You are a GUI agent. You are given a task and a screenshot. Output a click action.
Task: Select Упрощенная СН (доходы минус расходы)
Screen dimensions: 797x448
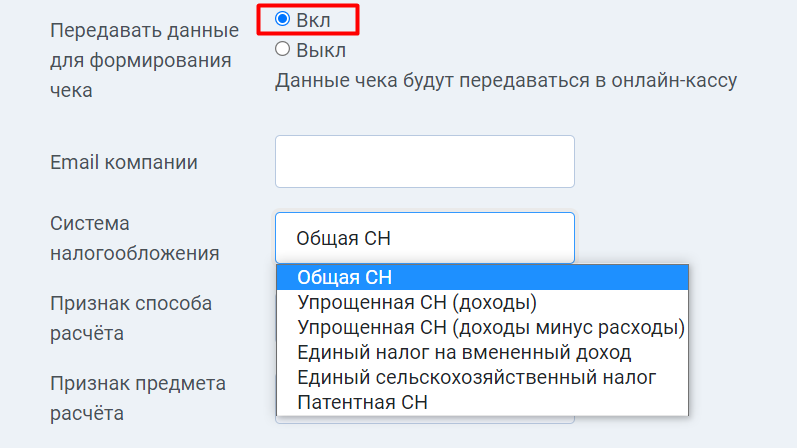(x=482, y=327)
